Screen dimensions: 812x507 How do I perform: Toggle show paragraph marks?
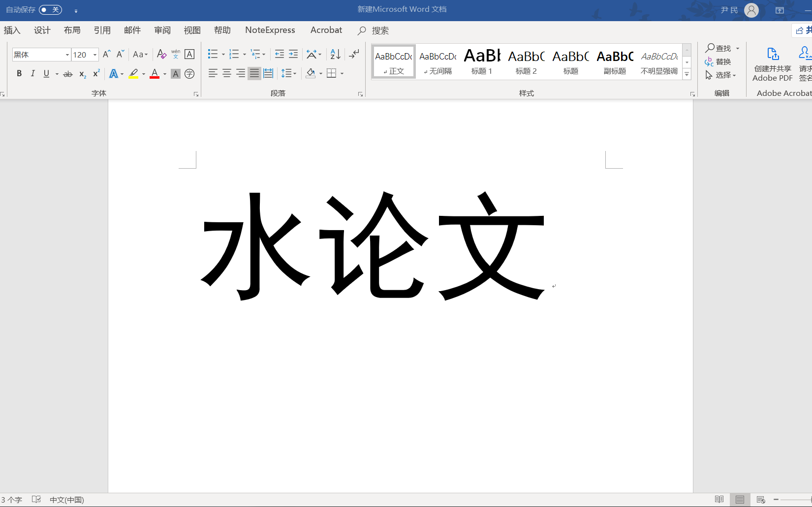click(354, 54)
